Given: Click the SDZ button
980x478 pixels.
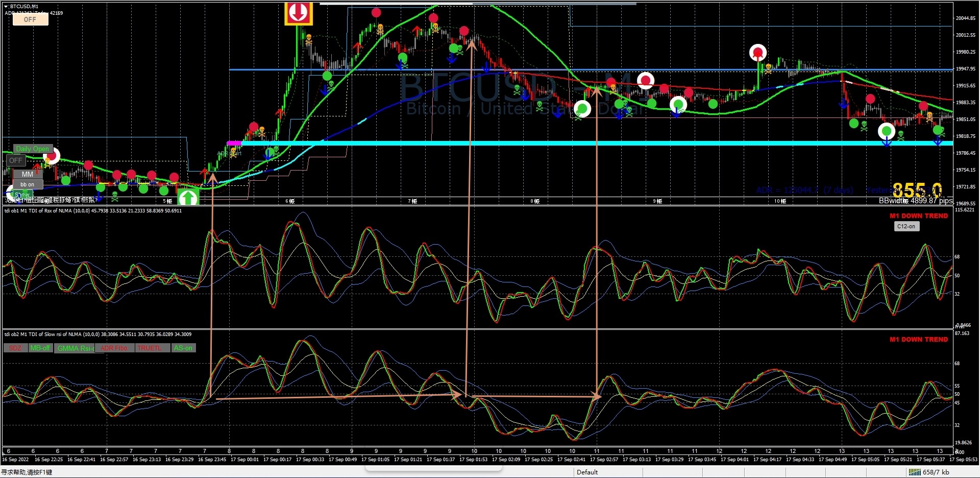Looking at the screenshot, I should (x=15, y=348).
